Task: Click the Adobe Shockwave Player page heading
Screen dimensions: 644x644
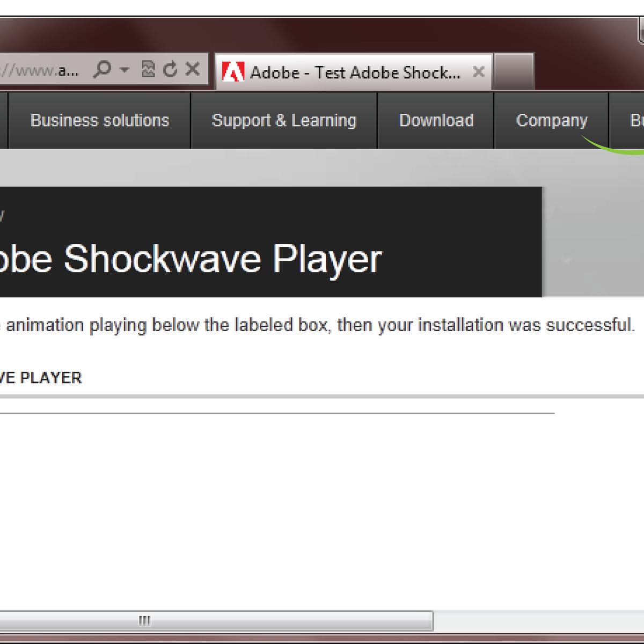Action: [191, 259]
